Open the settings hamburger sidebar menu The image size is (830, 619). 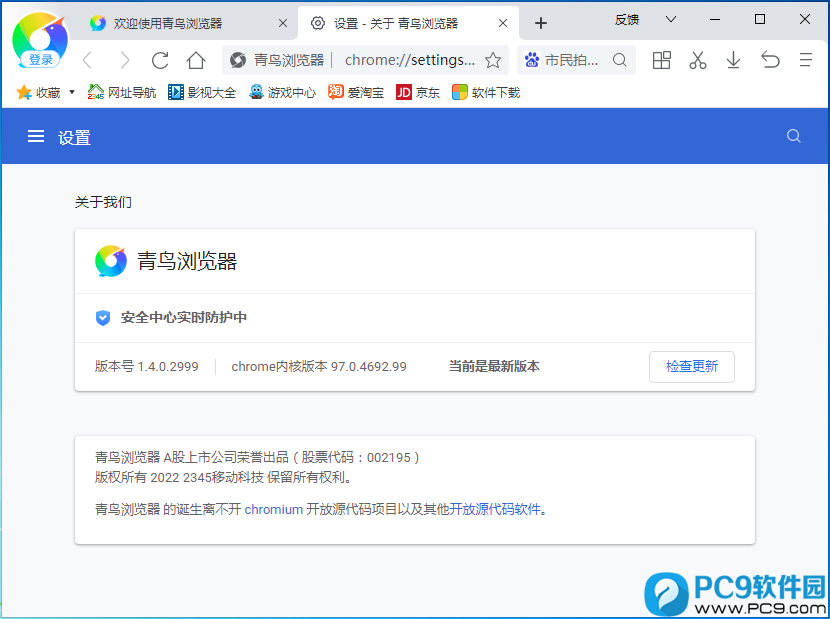[36, 137]
